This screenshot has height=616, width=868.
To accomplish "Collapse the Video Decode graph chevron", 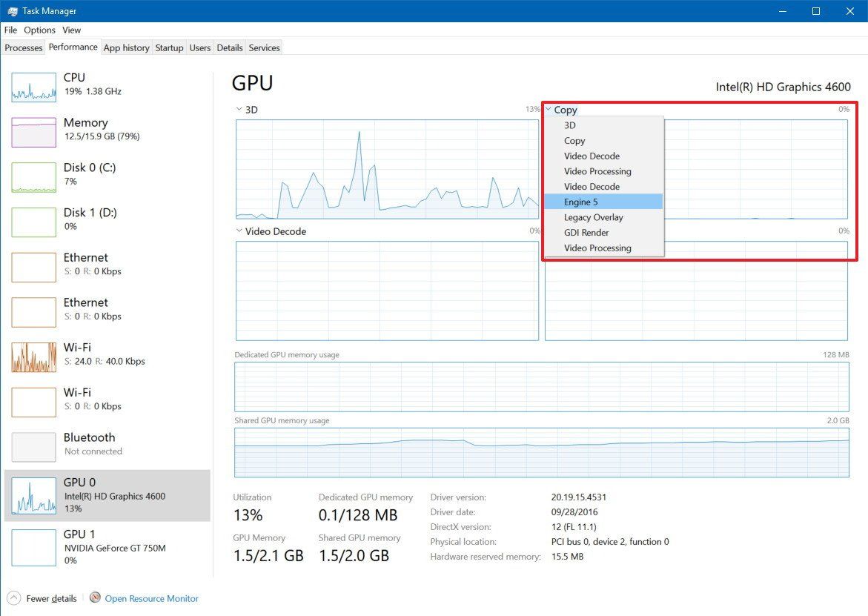I will tap(239, 231).
